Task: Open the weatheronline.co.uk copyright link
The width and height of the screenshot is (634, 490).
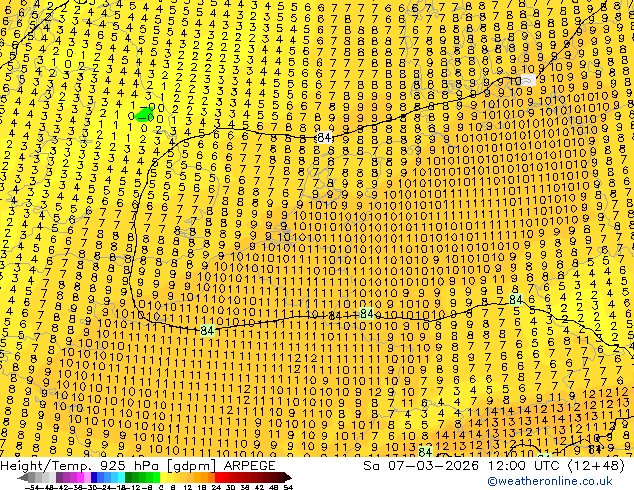Action: click(550, 481)
